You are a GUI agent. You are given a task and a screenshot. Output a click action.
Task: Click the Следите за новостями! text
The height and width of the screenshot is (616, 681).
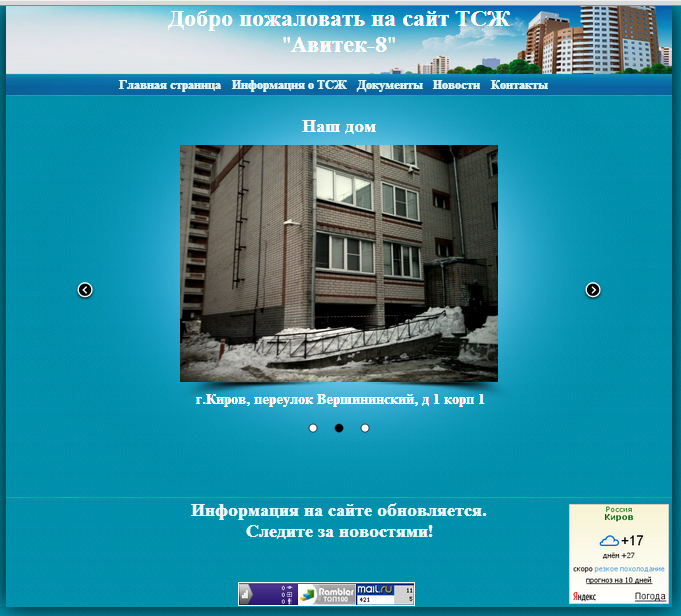point(339,531)
